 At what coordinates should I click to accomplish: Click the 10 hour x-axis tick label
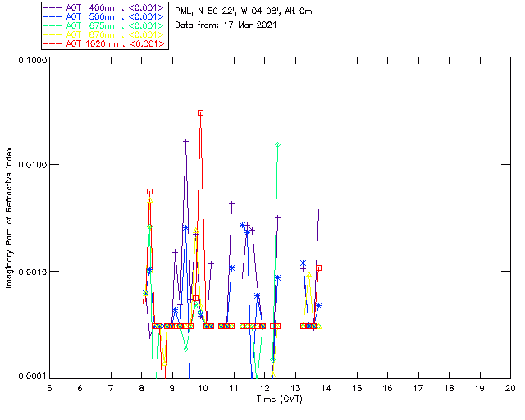(203, 388)
